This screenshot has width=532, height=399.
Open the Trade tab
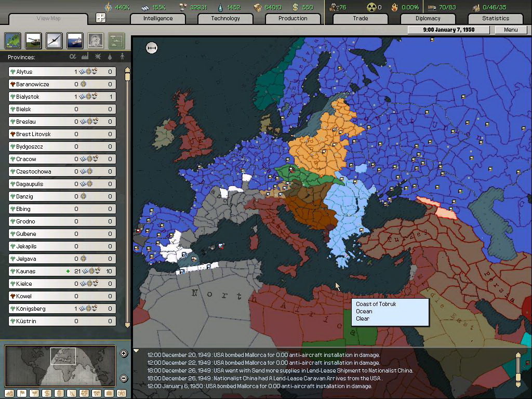click(x=361, y=18)
